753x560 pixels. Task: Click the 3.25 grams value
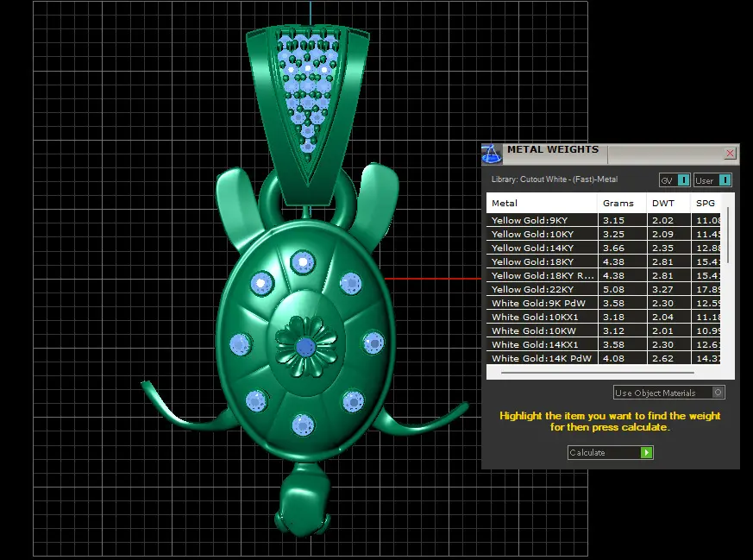614,235
